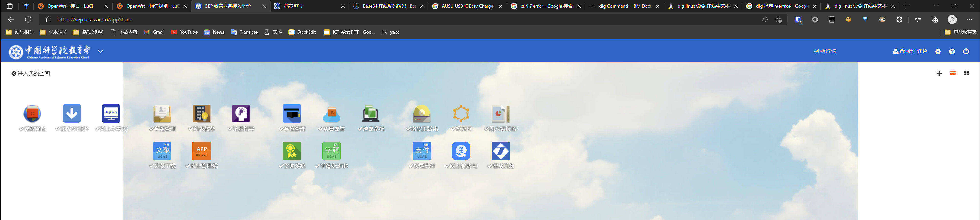
Task: View site information via the lock icon
Action: pos(49,20)
